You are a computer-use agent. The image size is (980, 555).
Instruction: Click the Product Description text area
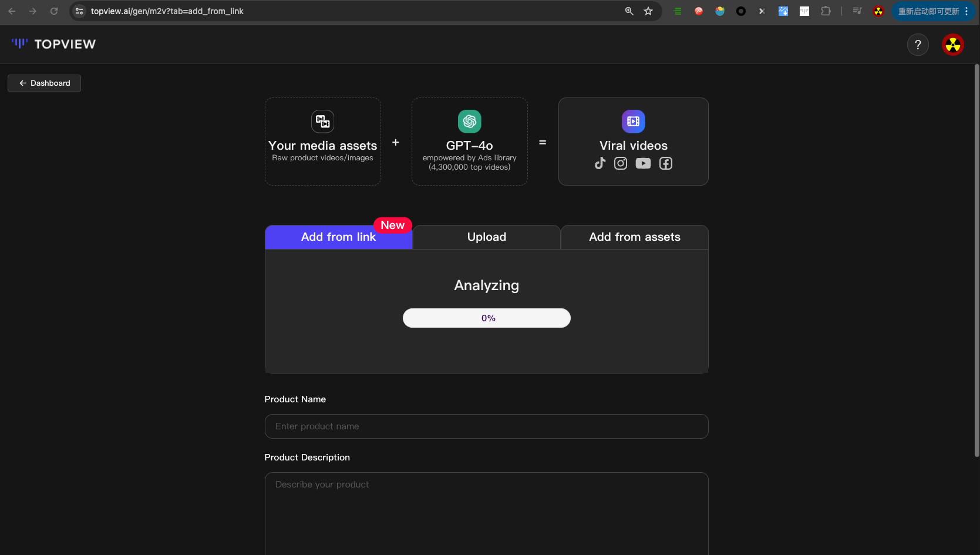[x=486, y=511]
